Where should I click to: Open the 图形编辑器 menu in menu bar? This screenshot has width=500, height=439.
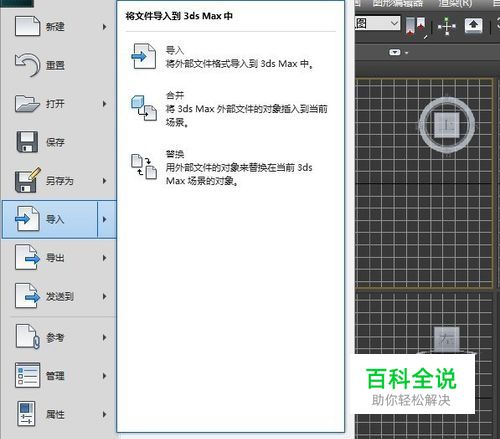click(398, 3)
